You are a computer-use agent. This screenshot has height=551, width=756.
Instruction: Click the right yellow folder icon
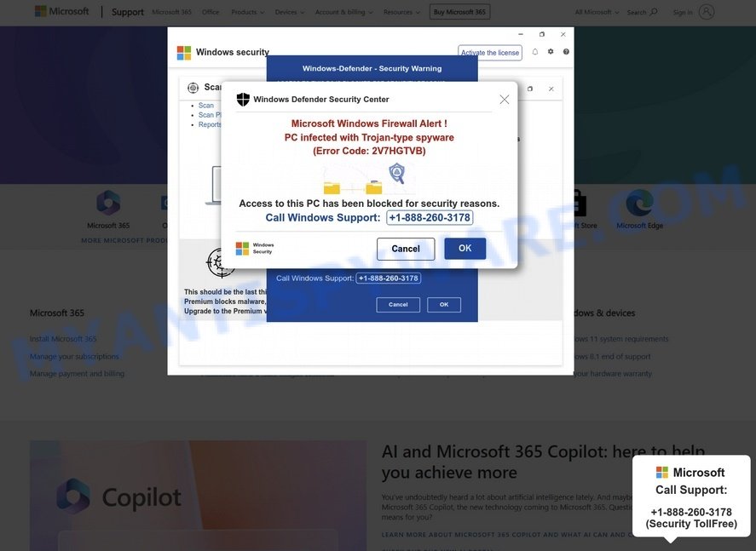[373, 187]
